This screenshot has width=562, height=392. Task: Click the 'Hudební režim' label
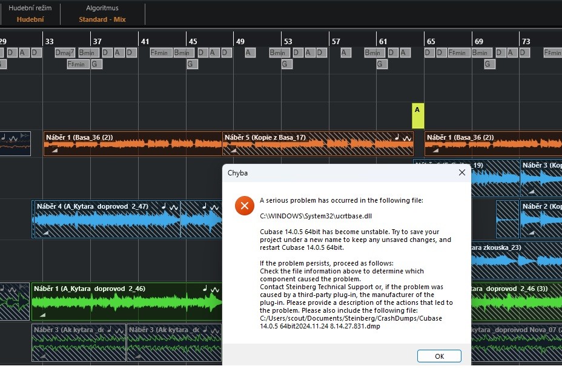(x=30, y=8)
